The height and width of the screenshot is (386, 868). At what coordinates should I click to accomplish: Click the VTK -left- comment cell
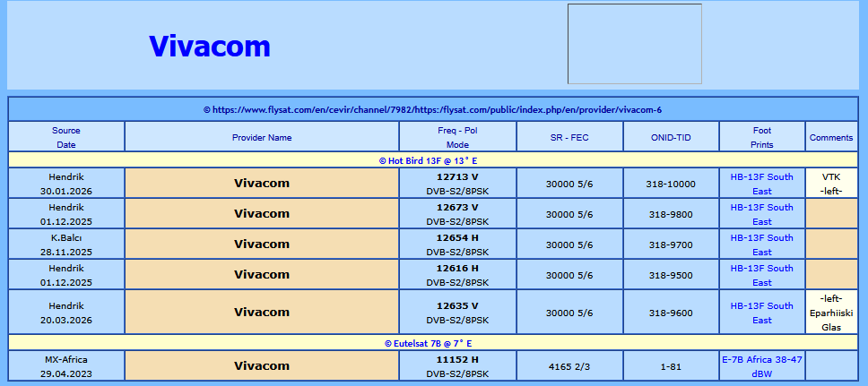831,183
